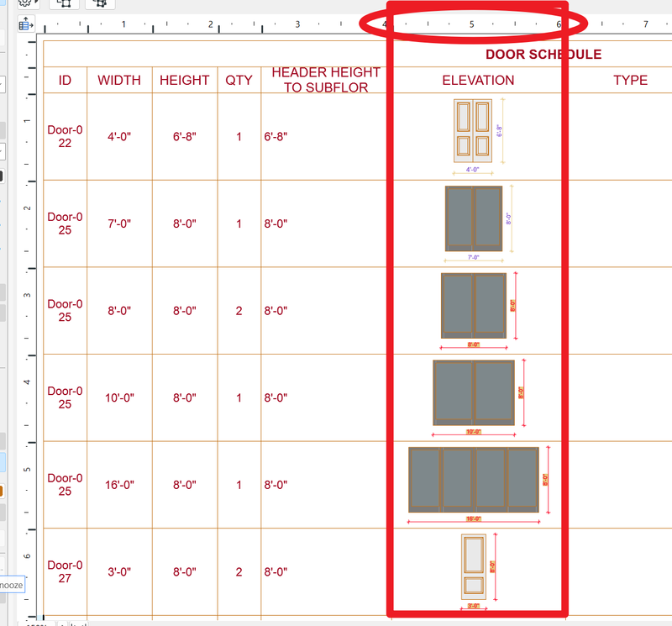Click the TYPE column header

click(x=630, y=80)
